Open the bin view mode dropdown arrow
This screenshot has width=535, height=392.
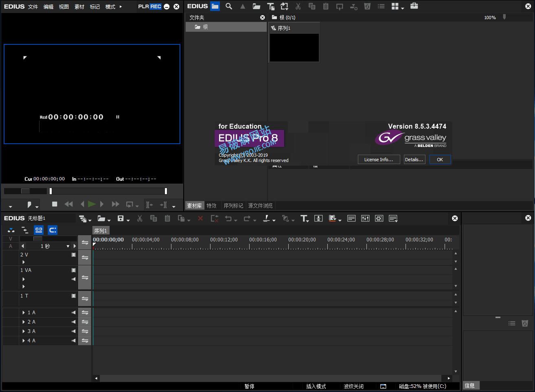(402, 8)
